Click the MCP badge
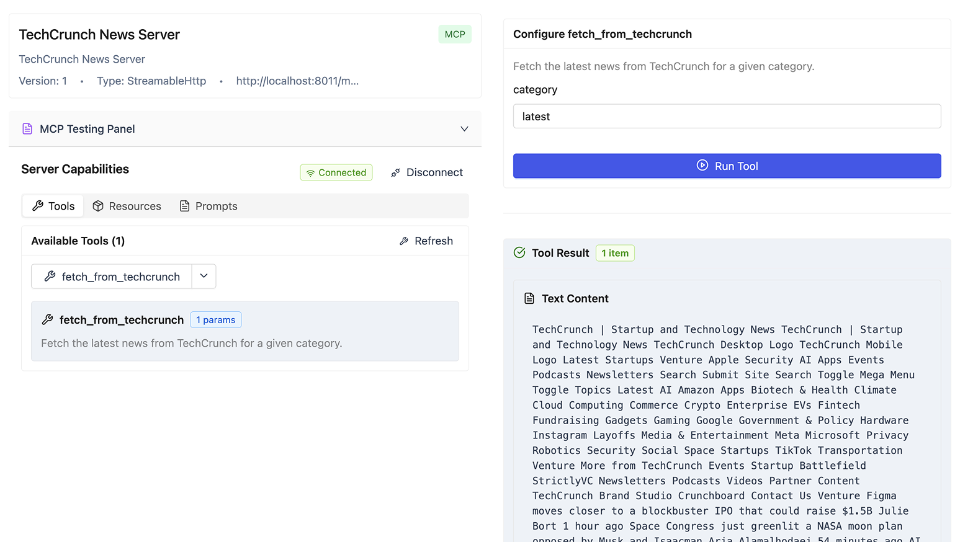Viewport: 973px width, 560px height. coord(455,34)
